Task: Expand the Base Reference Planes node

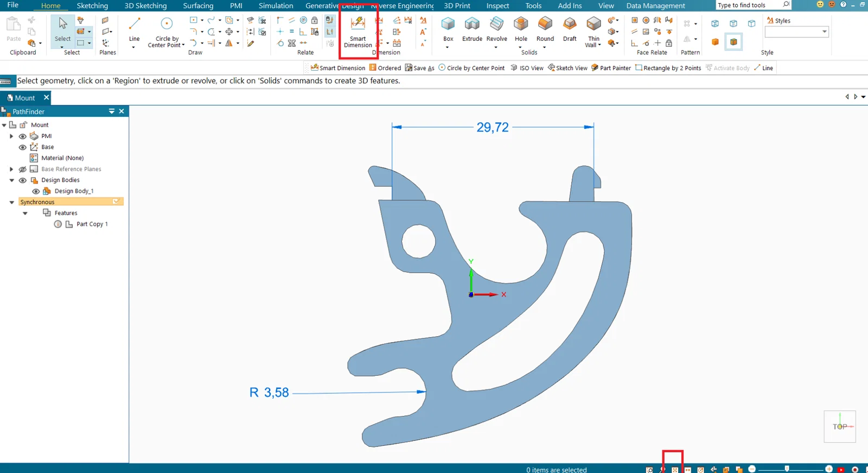Action: pyautogui.click(x=11, y=169)
